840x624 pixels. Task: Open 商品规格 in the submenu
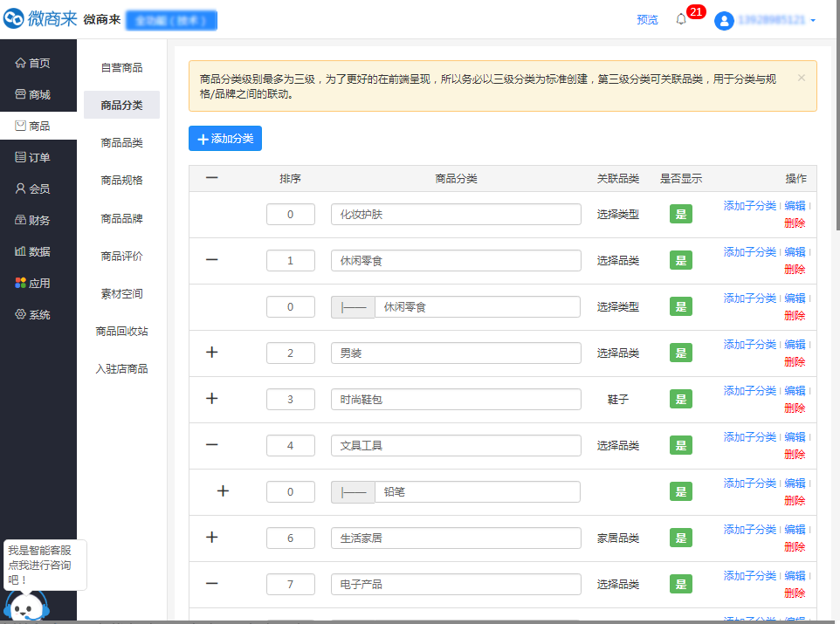121,181
